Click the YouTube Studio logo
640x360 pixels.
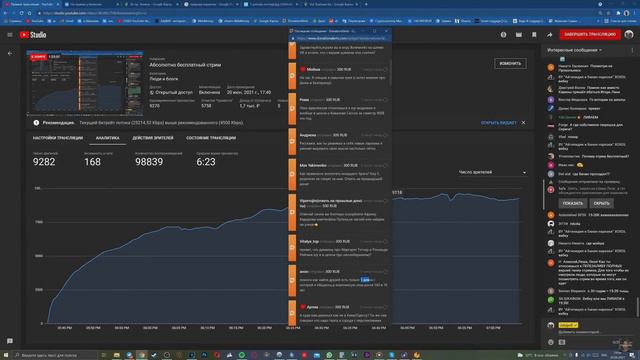click(33, 35)
